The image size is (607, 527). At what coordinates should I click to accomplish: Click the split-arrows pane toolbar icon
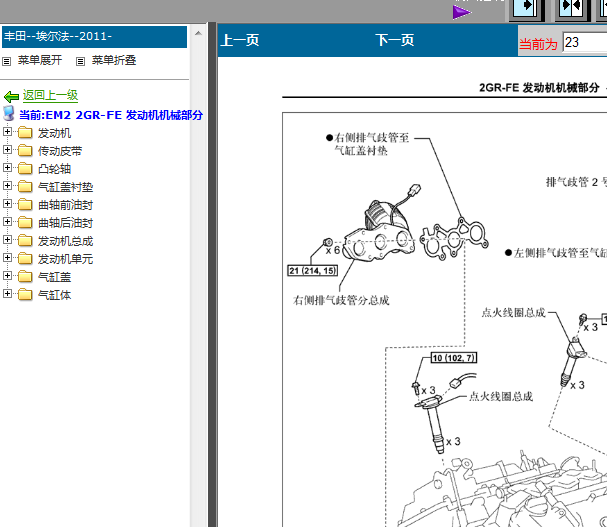pos(571,9)
